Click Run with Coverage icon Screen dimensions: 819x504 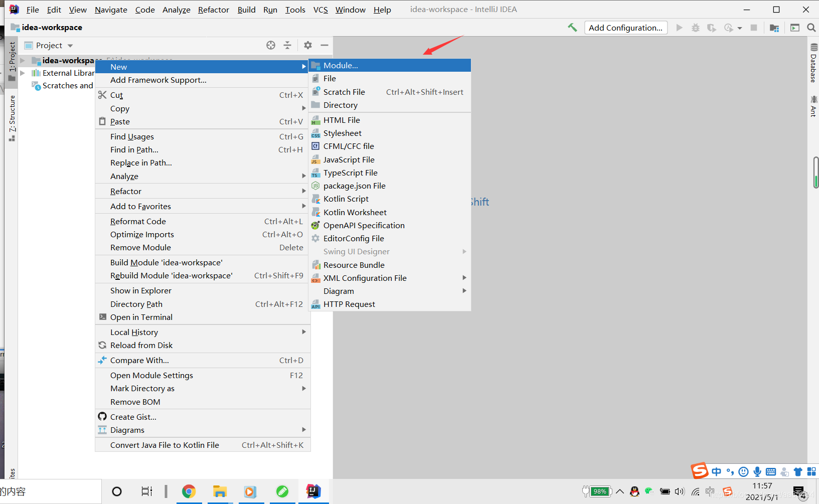click(712, 28)
